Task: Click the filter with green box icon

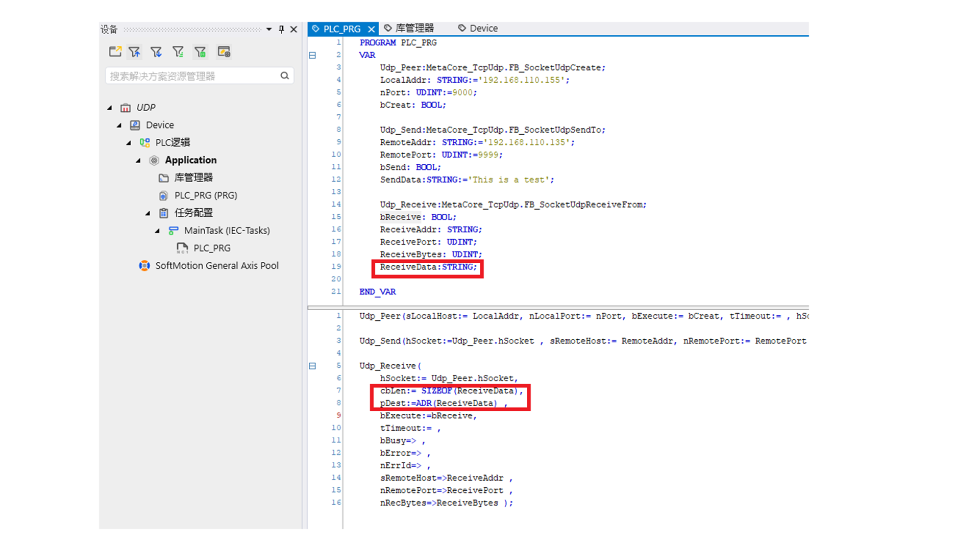Action: point(200,52)
